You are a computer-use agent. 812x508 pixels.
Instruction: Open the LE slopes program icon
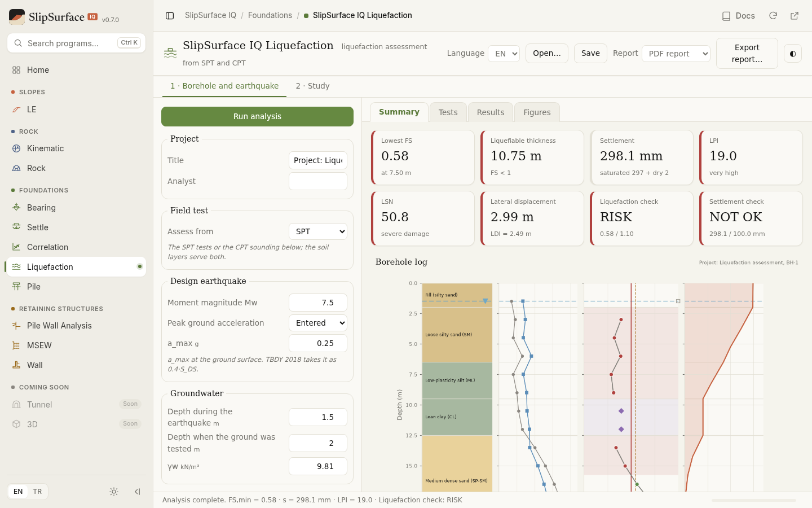pyautogui.click(x=16, y=110)
